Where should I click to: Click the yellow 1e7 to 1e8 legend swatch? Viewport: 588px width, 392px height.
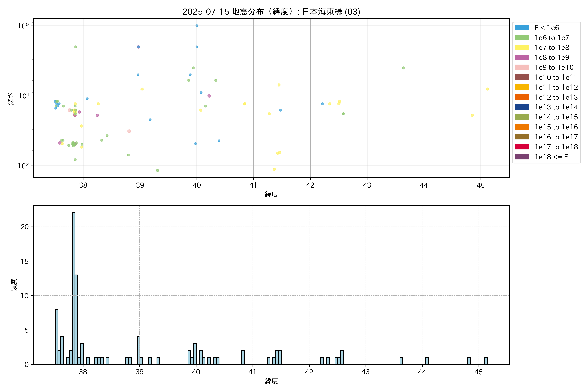[522, 48]
